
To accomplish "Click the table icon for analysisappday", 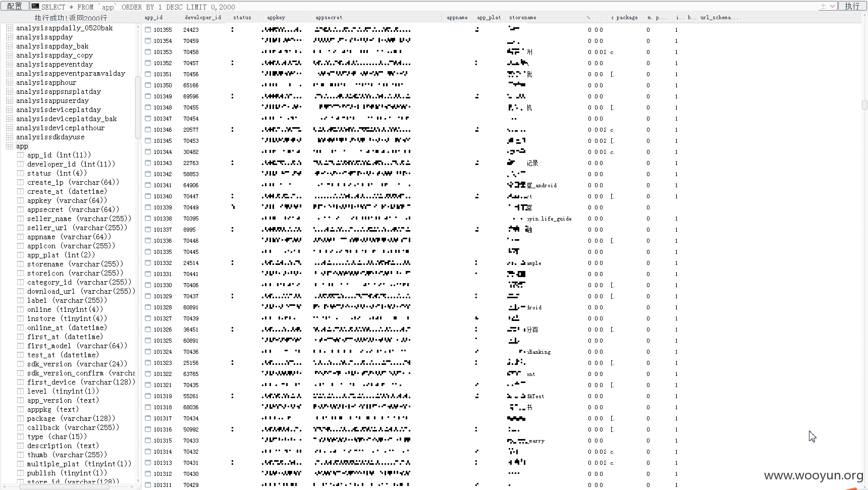I will [x=10, y=37].
